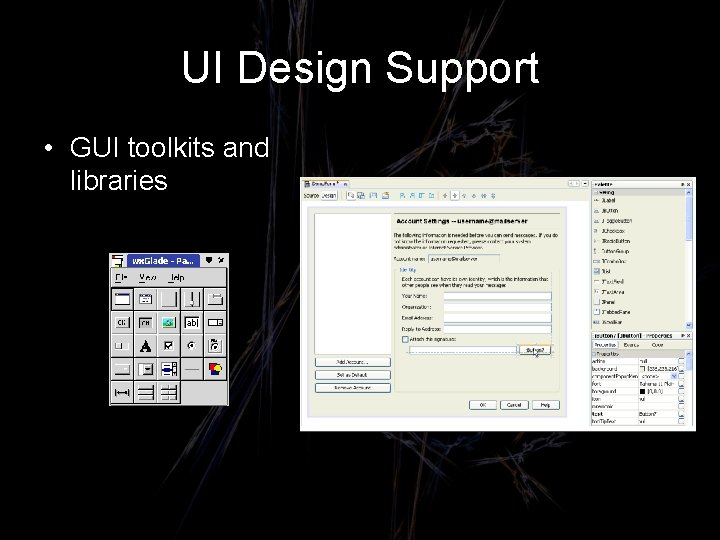Pick the Panel widget icon in wxGlade
Screen dimensions: 720x540
coord(169,299)
